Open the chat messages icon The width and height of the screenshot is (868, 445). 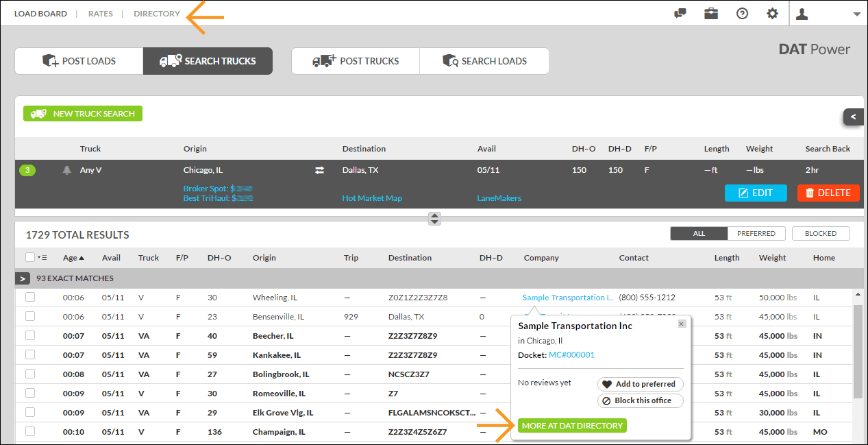[x=680, y=13]
